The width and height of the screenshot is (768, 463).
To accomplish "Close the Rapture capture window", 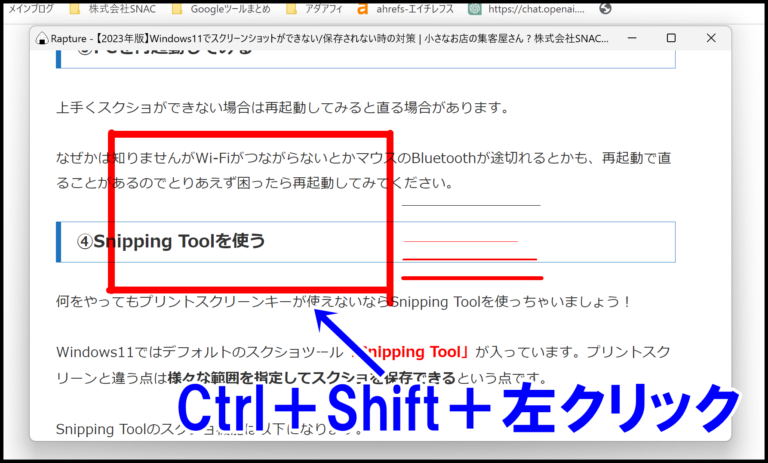I will (x=711, y=38).
